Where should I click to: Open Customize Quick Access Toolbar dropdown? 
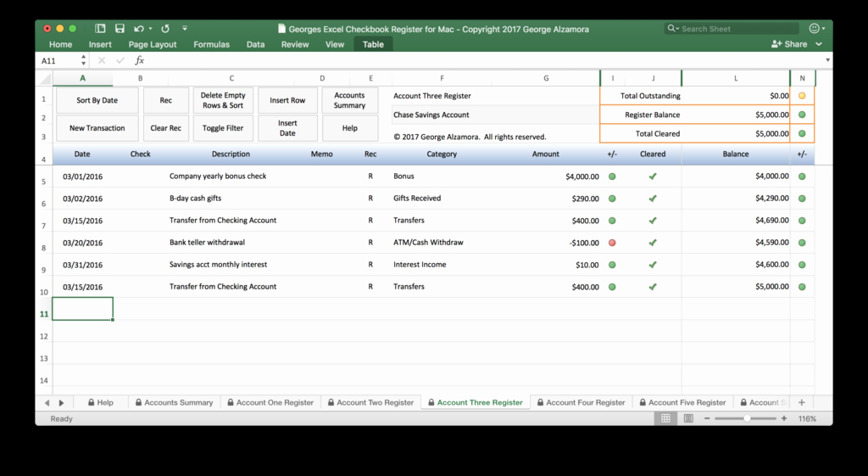184,28
